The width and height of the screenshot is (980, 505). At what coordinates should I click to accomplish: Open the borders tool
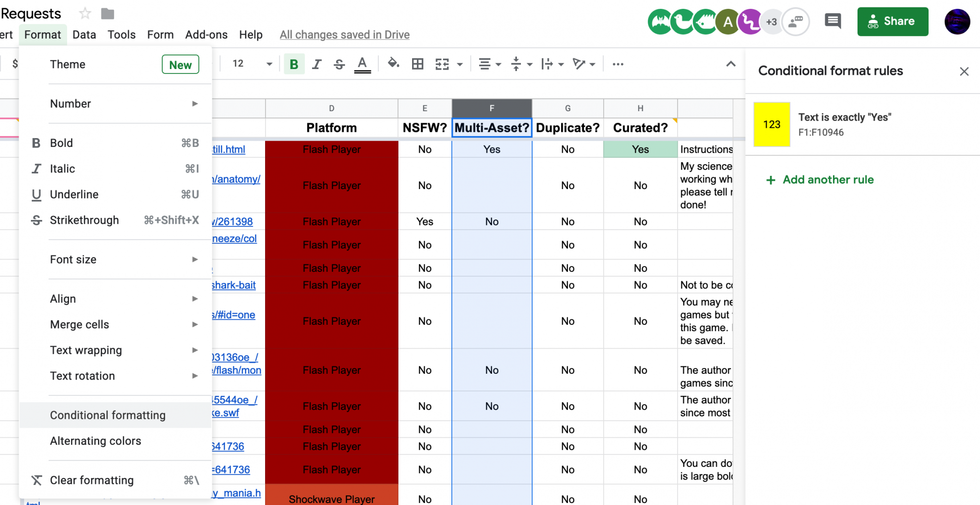(417, 64)
